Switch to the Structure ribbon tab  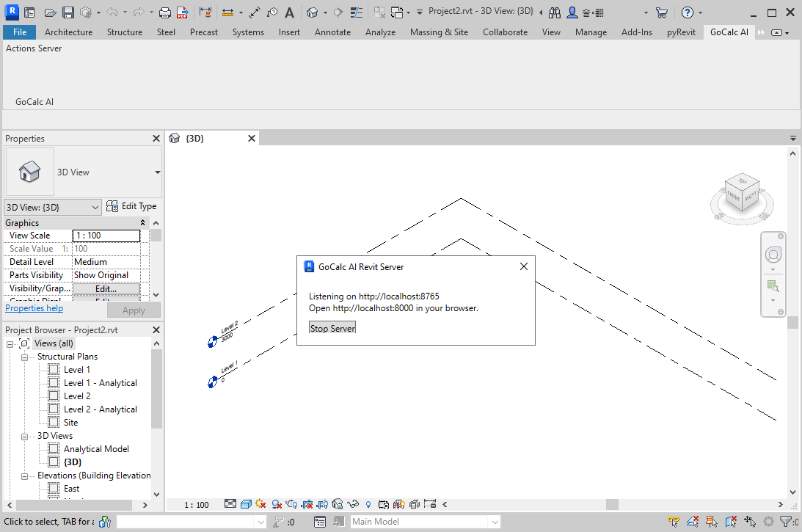tap(125, 32)
